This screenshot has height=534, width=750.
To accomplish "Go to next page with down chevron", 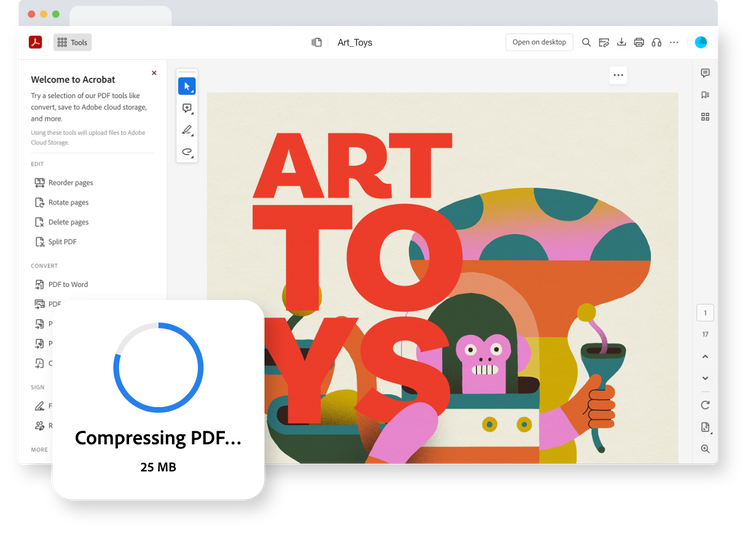I will (x=705, y=378).
